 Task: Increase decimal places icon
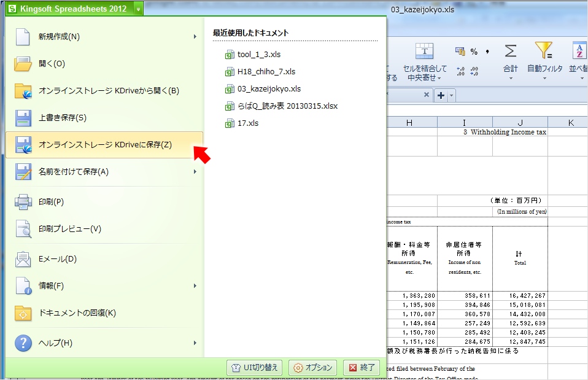pos(460,71)
